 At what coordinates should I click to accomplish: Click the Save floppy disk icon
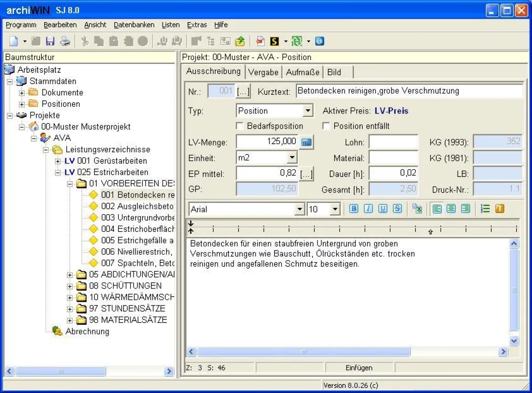point(50,41)
